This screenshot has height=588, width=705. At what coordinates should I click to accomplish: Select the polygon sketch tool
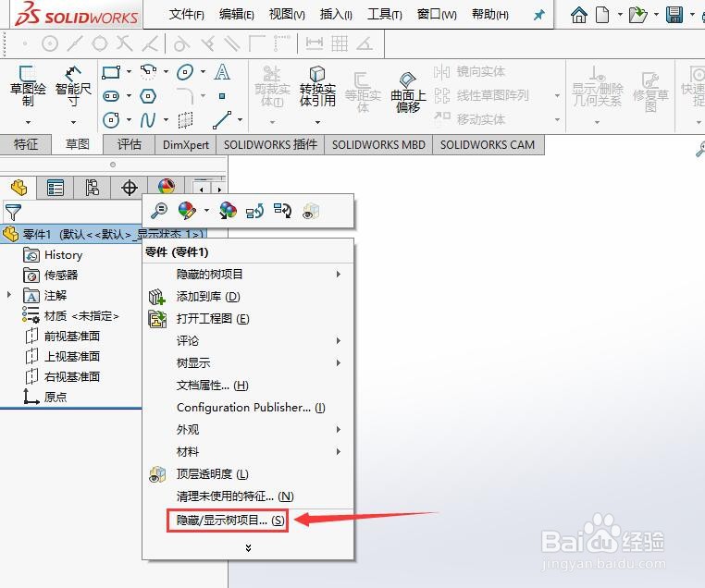coord(148,96)
